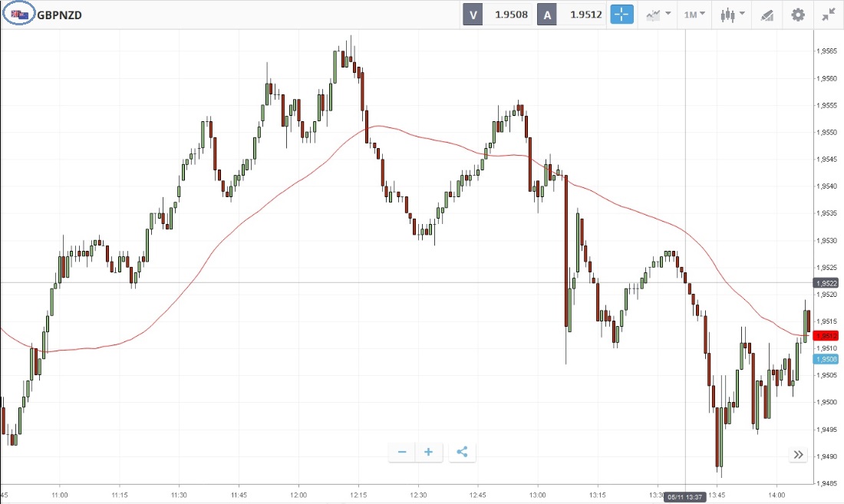Viewport: 844px width, 504px height.
Task: Click the gray 1.9522 crosshair price label
Action: [826, 283]
